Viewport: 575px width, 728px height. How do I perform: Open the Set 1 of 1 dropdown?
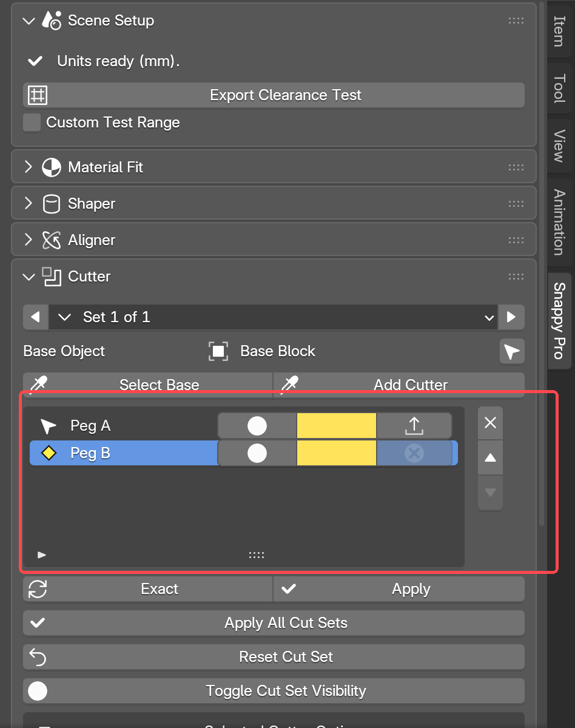[274, 317]
